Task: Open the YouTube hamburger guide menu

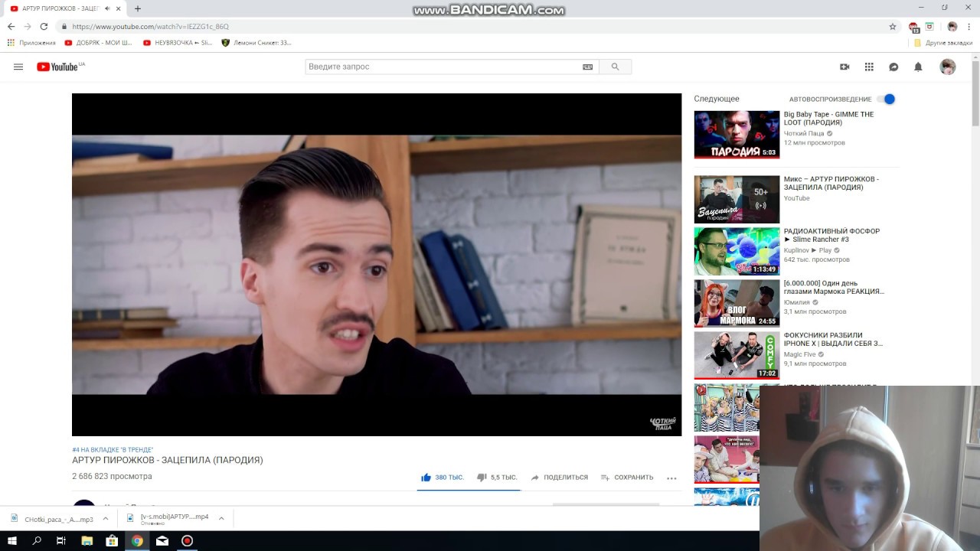Action: point(18,67)
